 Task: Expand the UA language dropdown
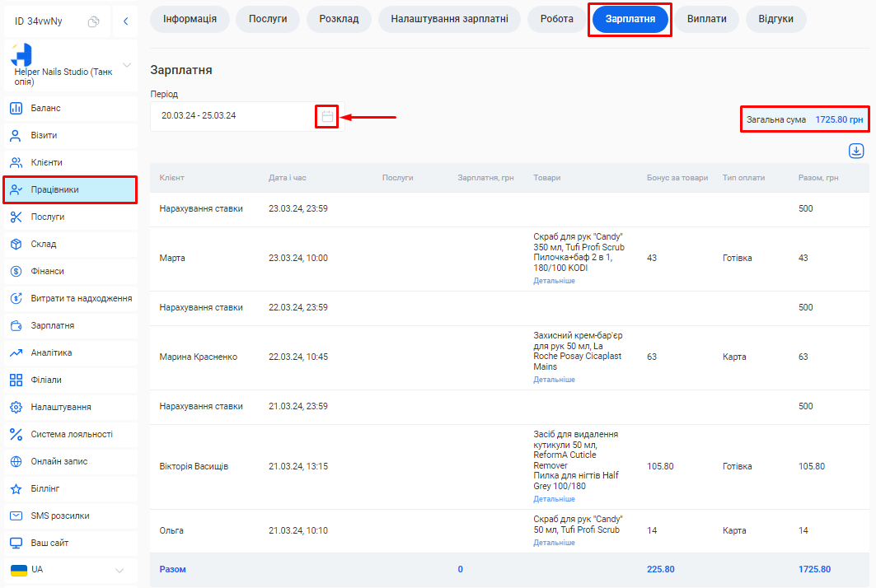click(119, 570)
